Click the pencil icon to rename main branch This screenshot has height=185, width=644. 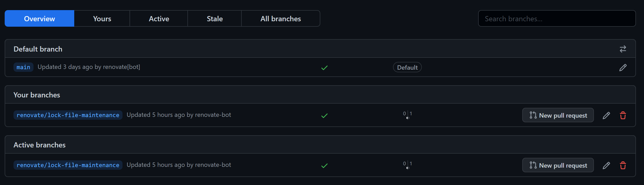[x=623, y=67]
